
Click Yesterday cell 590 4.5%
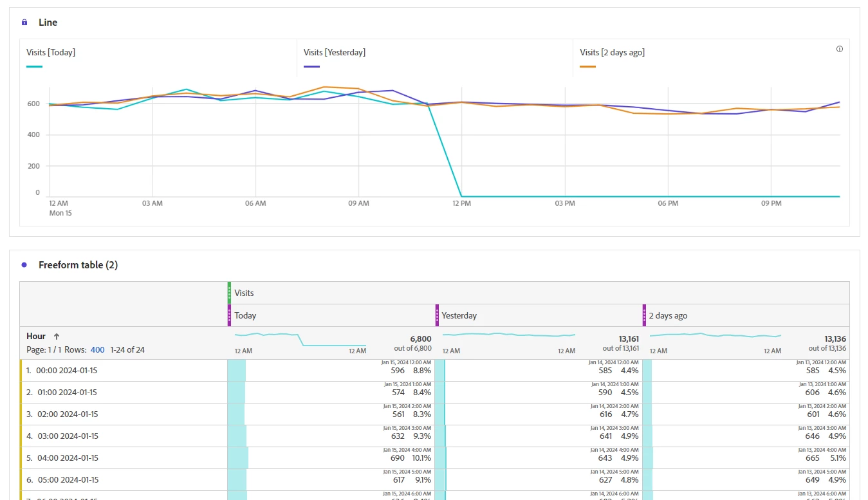point(539,393)
